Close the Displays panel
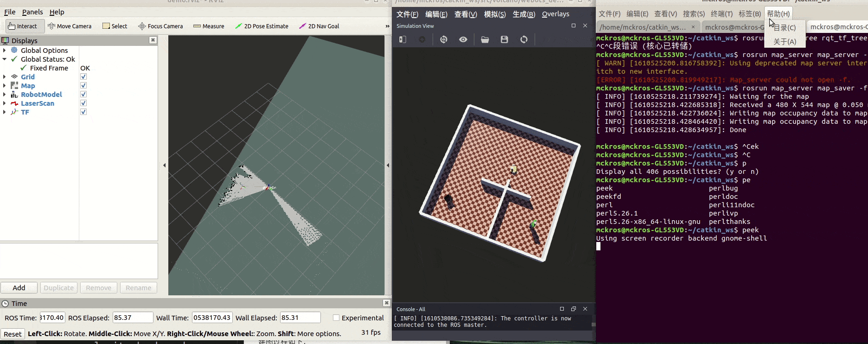 coord(153,40)
